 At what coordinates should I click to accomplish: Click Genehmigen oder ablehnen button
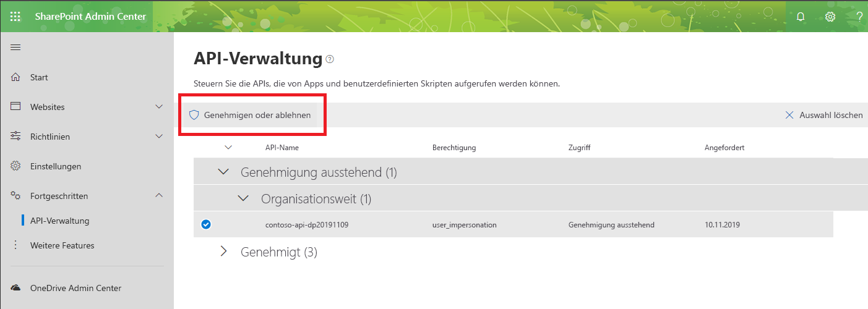250,115
